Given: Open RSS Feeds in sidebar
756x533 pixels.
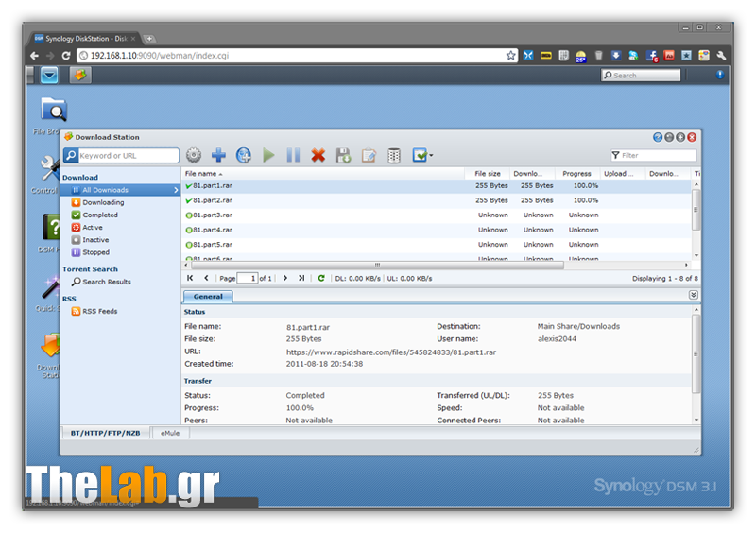Looking at the screenshot, I should click(x=100, y=312).
